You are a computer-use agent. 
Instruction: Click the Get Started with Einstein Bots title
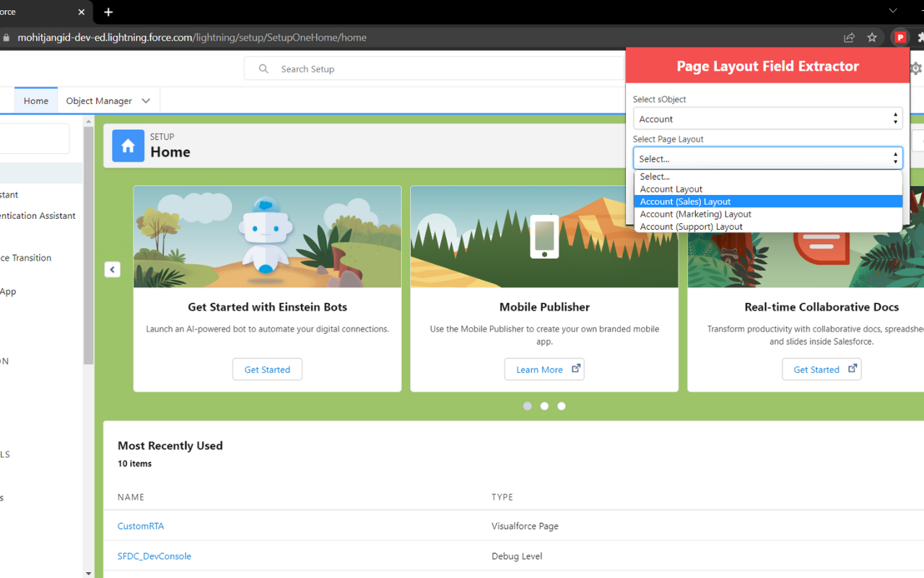267,307
